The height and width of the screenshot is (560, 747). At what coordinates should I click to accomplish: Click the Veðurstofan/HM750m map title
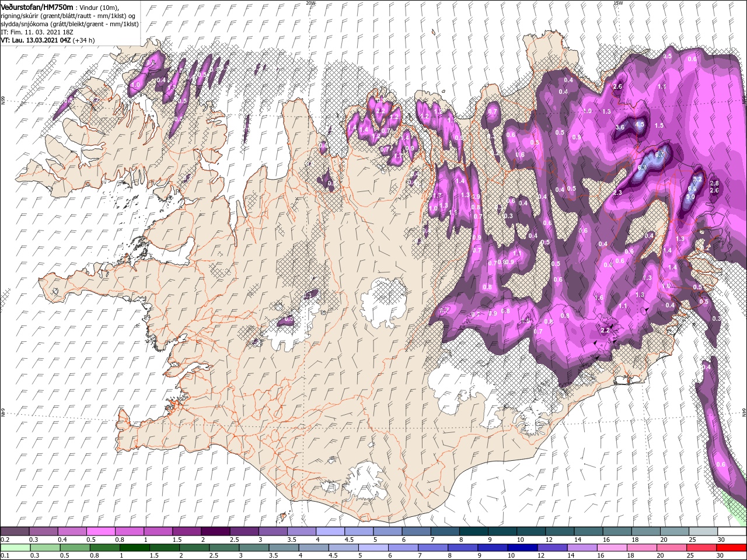pyautogui.click(x=37, y=6)
